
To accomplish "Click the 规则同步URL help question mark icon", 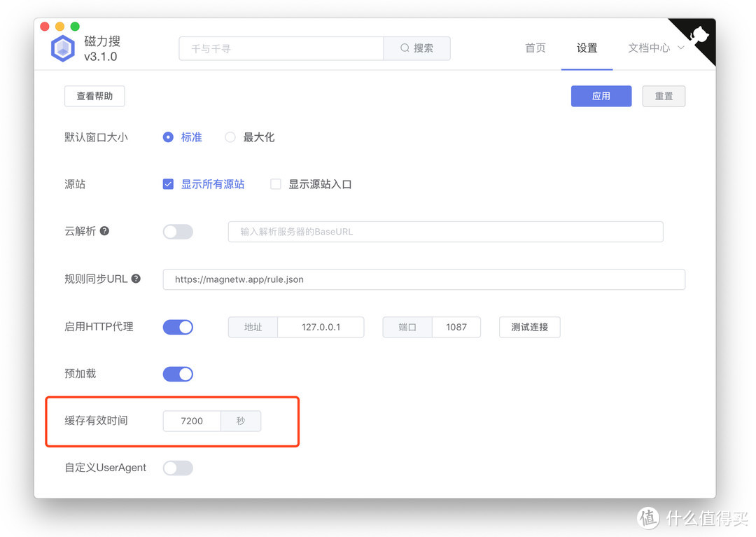I will [136, 279].
